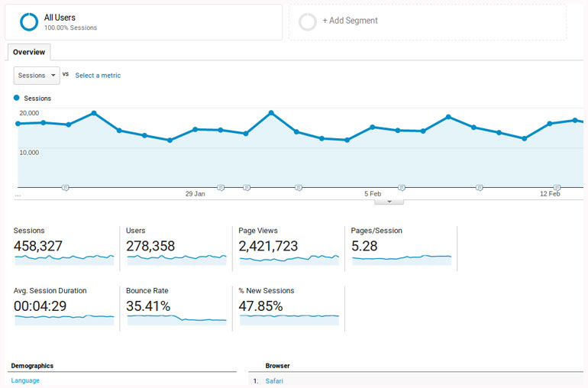
Task: Select the highest data point left of 29 Jan
Action: point(94,113)
